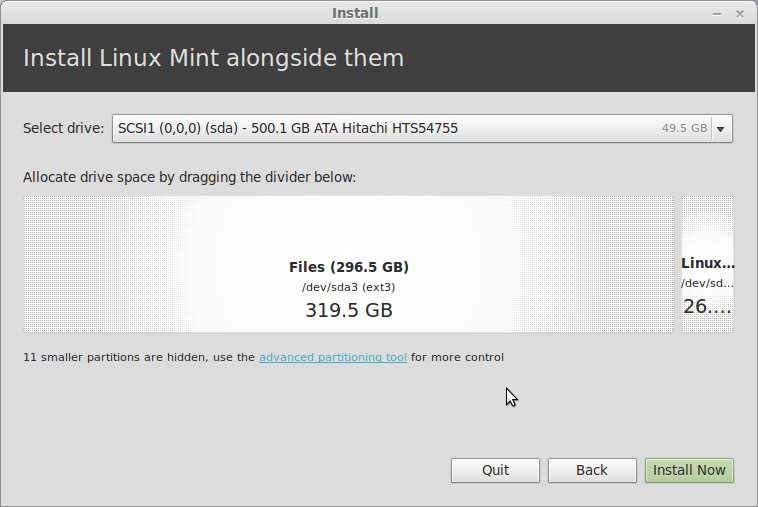
Task: Click the Install window title bar
Action: (355, 13)
